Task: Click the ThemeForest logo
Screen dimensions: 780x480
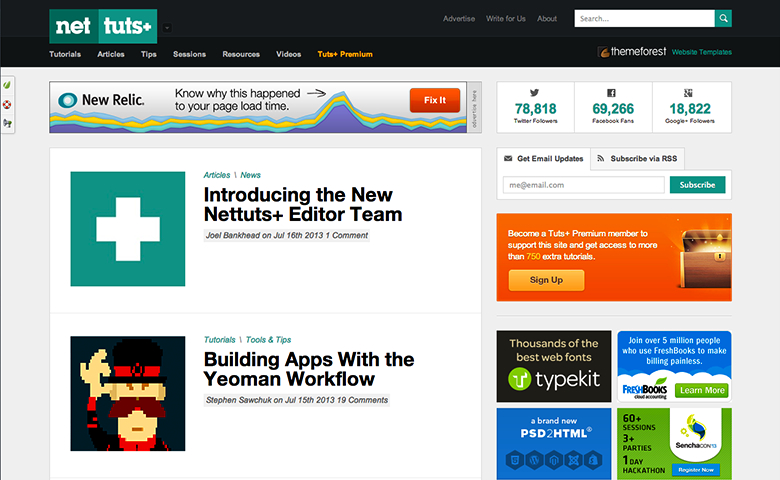Action: [631, 52]
